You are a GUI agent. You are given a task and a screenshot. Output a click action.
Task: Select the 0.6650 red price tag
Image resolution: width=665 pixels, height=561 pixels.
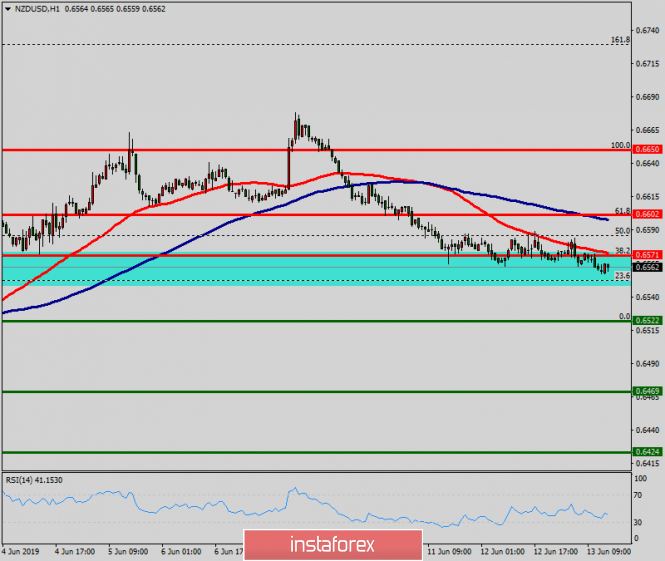click(x=645, y=149)
